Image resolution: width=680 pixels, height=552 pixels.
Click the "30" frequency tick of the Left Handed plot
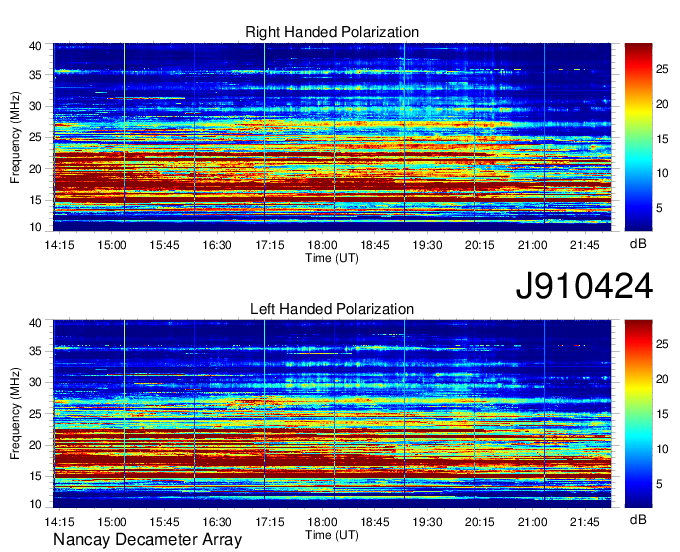(35, 382)
